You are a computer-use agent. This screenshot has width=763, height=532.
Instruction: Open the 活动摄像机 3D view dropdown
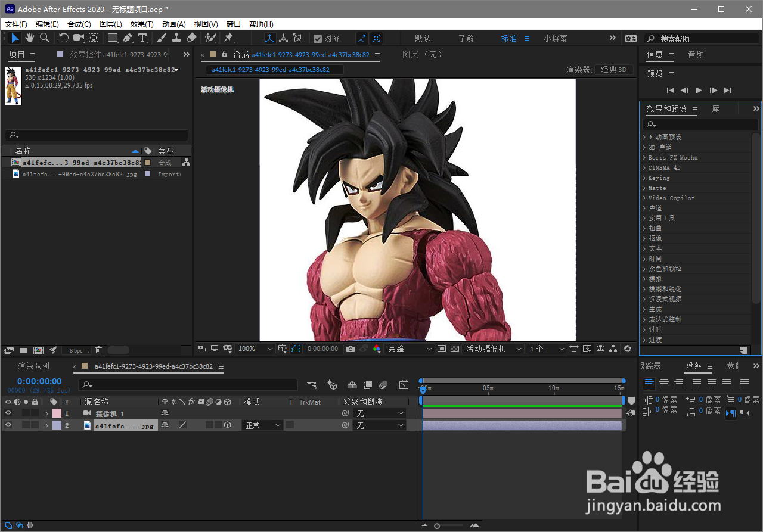[494, 349]
